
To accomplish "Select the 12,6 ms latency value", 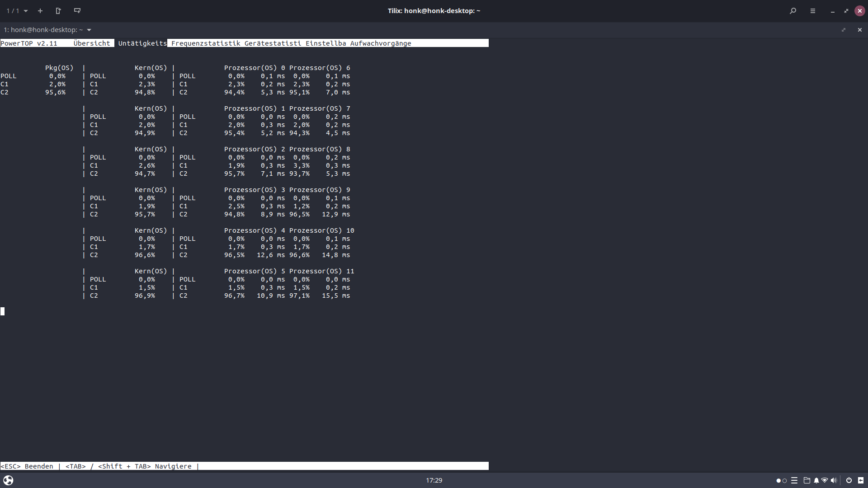I will 271,255.
